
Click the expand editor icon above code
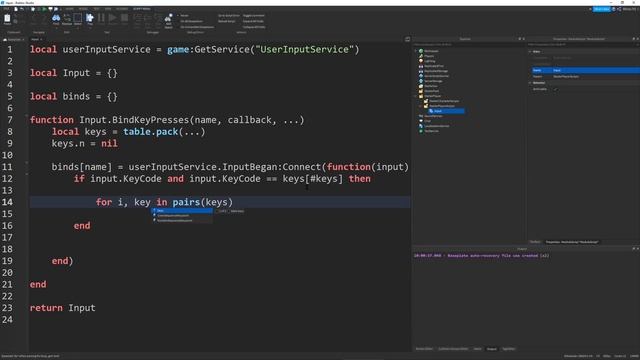coord(407,39)
